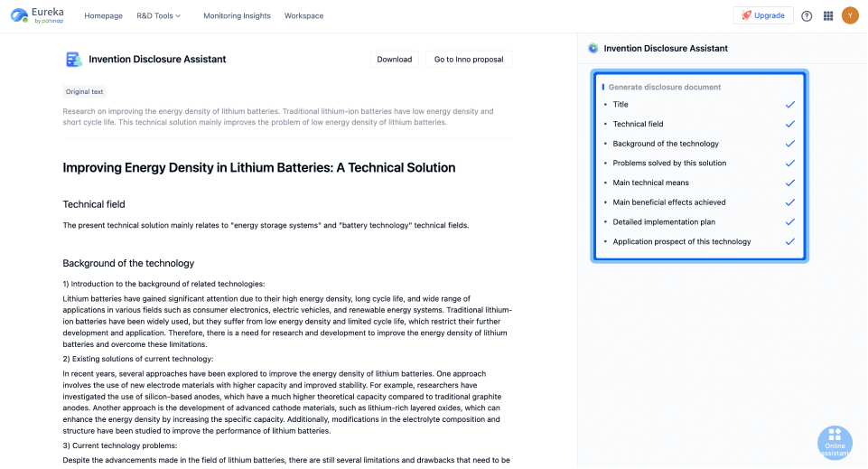The image size is (868, 469).
Task: Click the Download button
Action: pos(394,60)
